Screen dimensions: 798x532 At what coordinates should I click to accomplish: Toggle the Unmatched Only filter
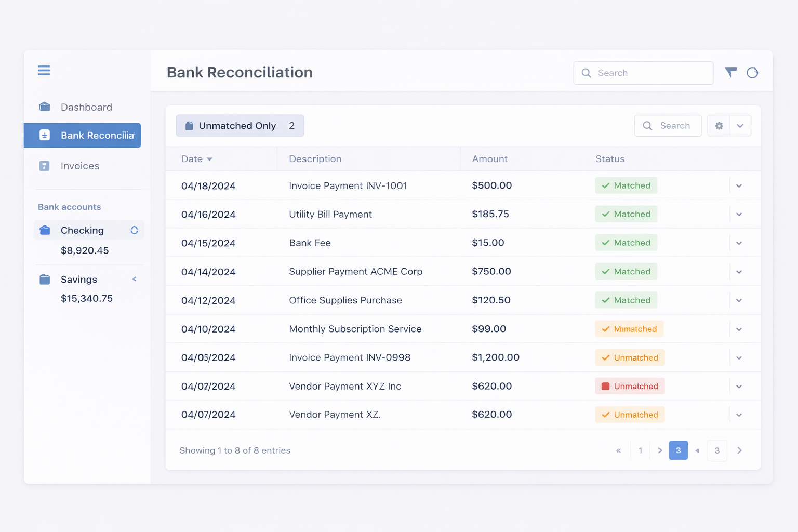point(240,126)
